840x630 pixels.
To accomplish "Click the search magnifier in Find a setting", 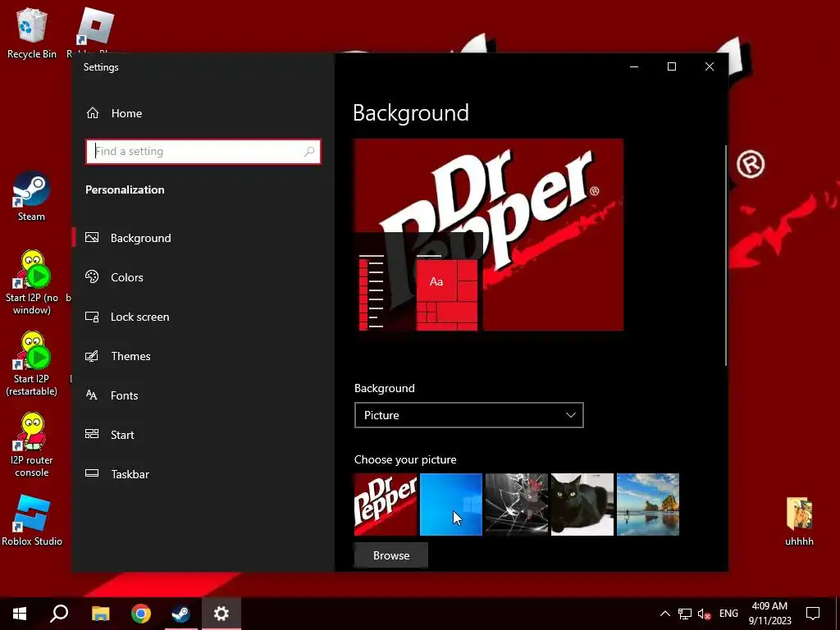I will coord(309,152).
